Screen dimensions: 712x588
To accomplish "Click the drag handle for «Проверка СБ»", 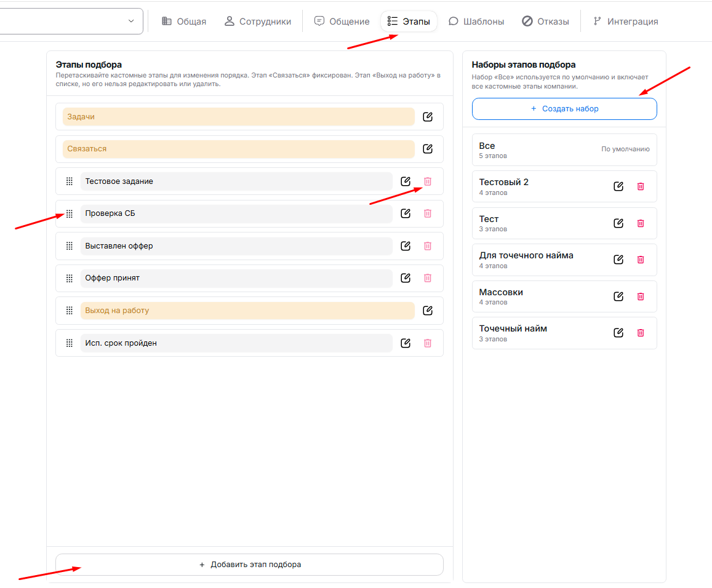I will point(70,214).
